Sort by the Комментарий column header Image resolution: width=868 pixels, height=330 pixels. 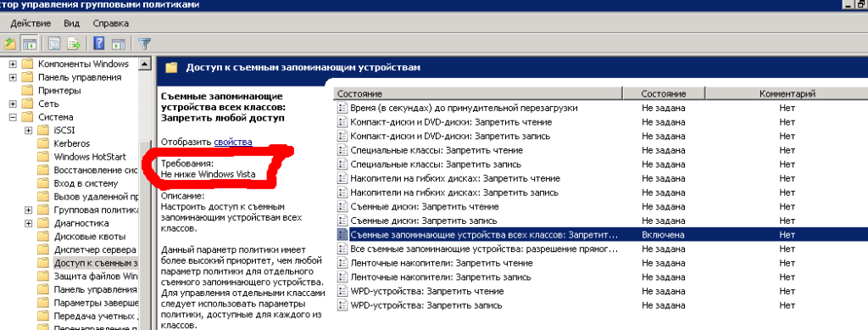pos(787,94)
